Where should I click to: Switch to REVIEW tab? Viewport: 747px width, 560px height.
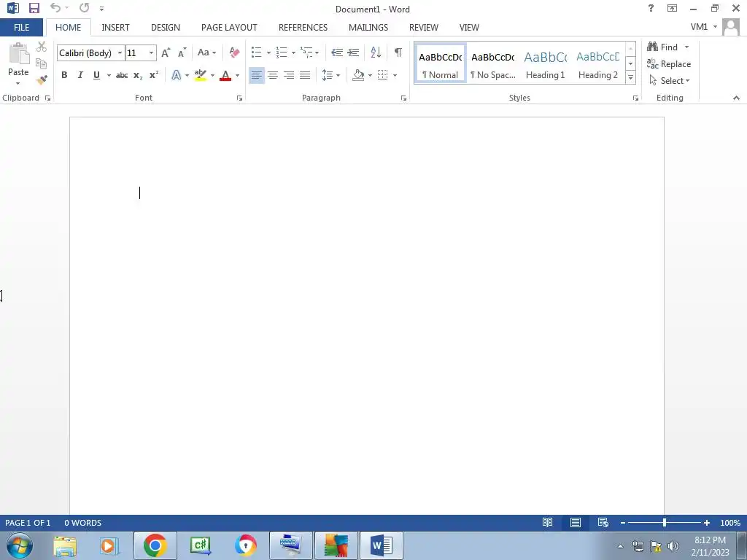tap(424, 28)
